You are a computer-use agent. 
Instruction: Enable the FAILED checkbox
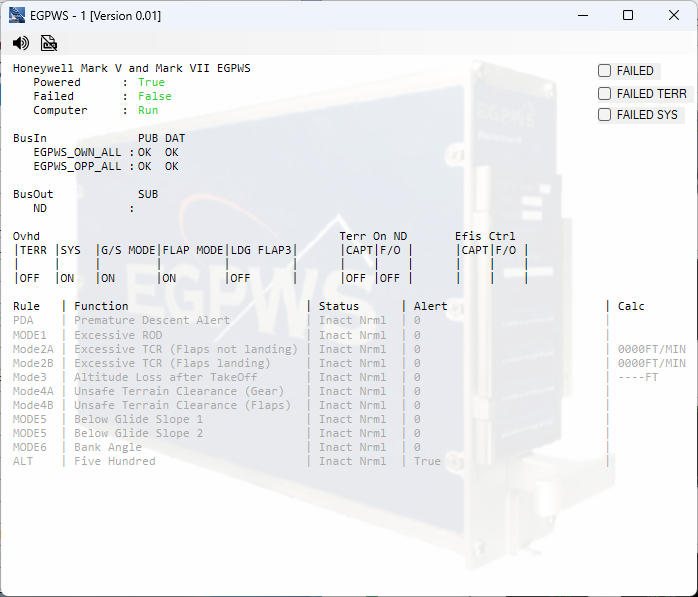tap(605, 71)
